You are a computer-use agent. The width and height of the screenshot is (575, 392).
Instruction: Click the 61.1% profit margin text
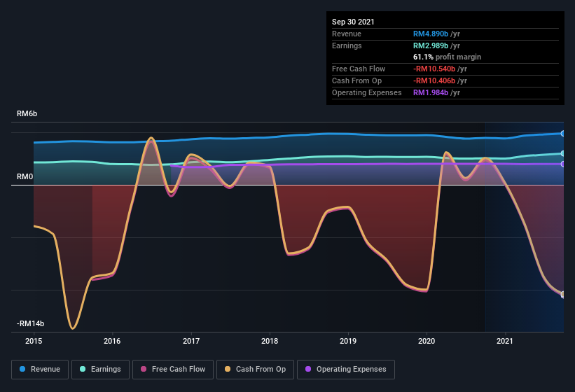coord(447,57)
